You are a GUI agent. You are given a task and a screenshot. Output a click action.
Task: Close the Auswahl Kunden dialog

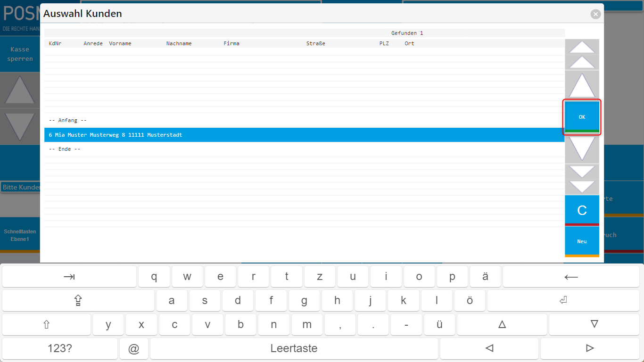(x=596, y=14)
